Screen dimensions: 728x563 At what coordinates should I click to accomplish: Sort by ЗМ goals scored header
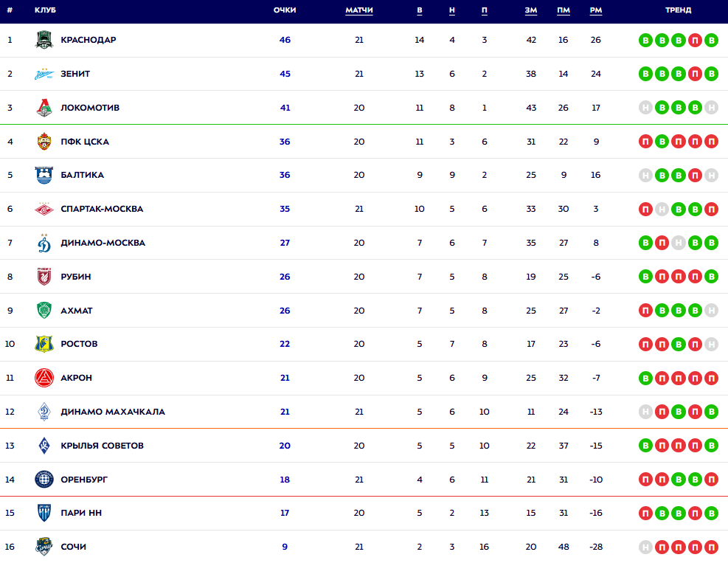531,10
